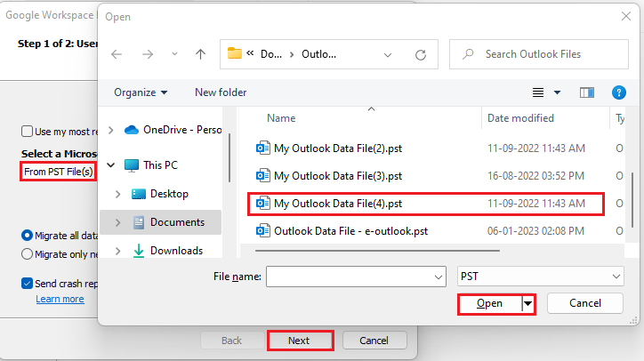Select Migrate all data radio button
This screenshot has width=644, height=361.
coord(27,236)
